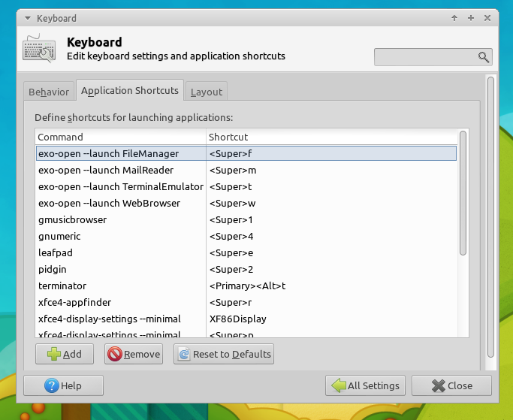This screenshot has width=513, height=420.
Task: Click the Add shortcut button
Action: click(65, 354)
